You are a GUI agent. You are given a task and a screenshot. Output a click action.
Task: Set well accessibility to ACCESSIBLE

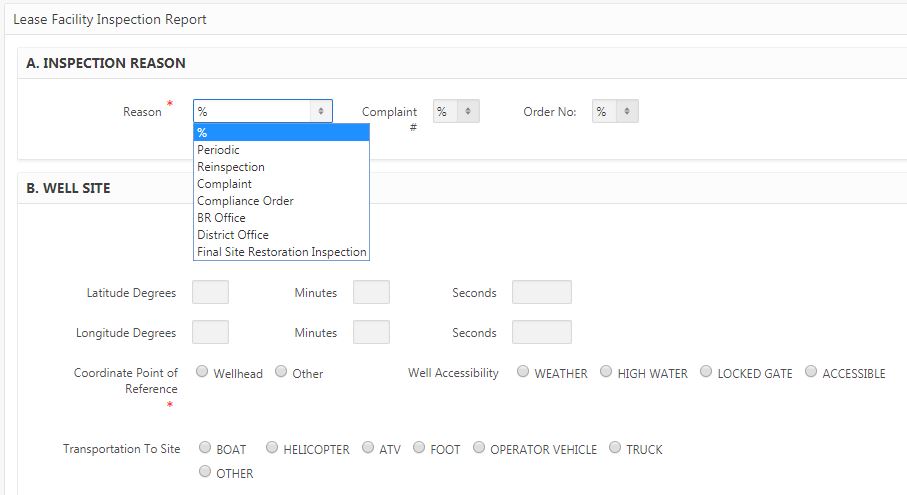coord(811,372)
